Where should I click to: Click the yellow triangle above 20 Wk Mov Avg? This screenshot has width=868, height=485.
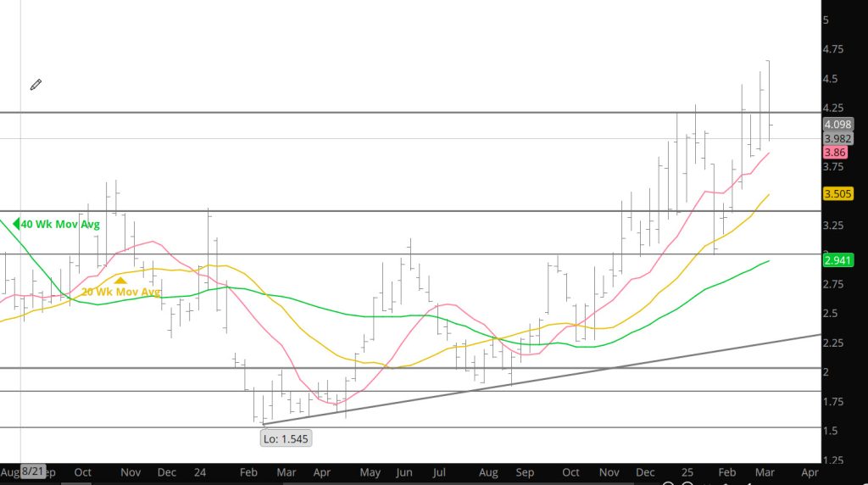121,279
